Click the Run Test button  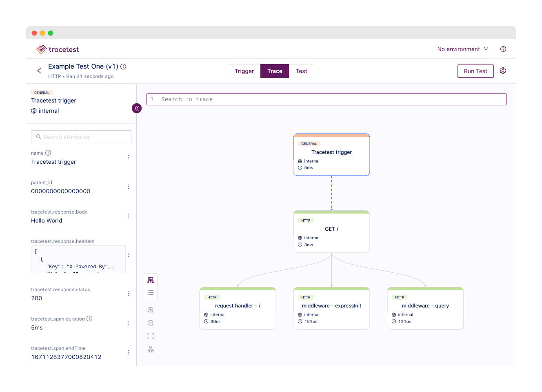click(x=475, y=71)
